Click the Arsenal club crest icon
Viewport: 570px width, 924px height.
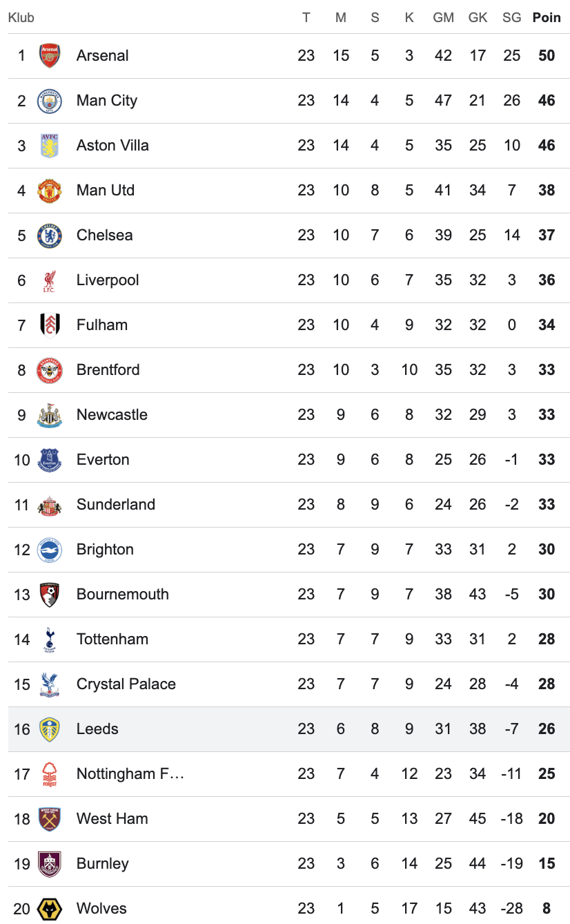[x=50, y=56]
